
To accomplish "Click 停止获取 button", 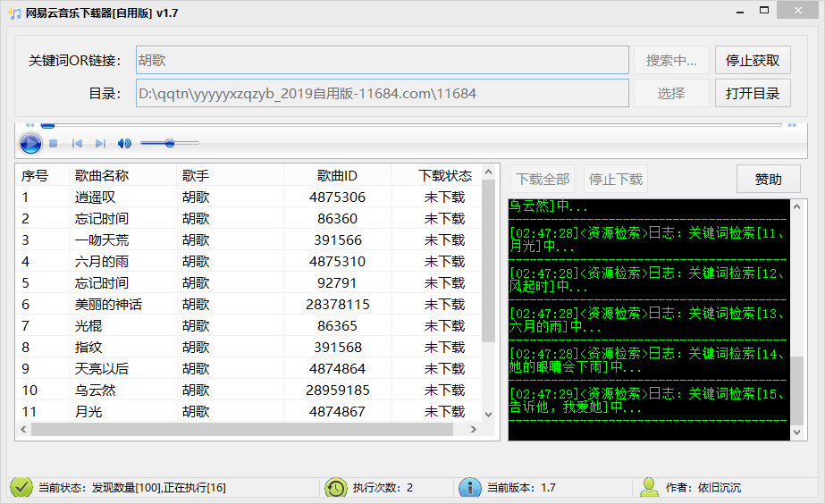I will click(753, 60).
